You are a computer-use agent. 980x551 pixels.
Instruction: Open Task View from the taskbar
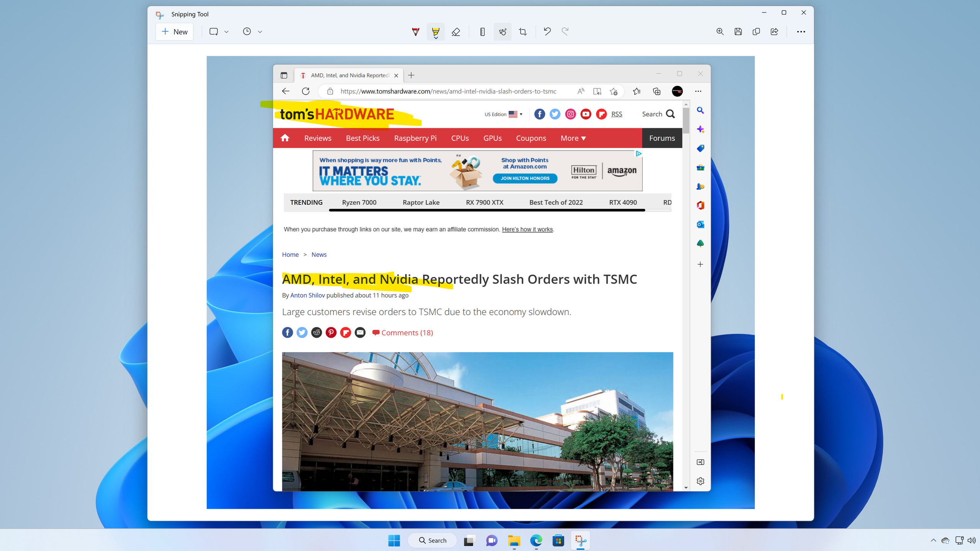469,540
